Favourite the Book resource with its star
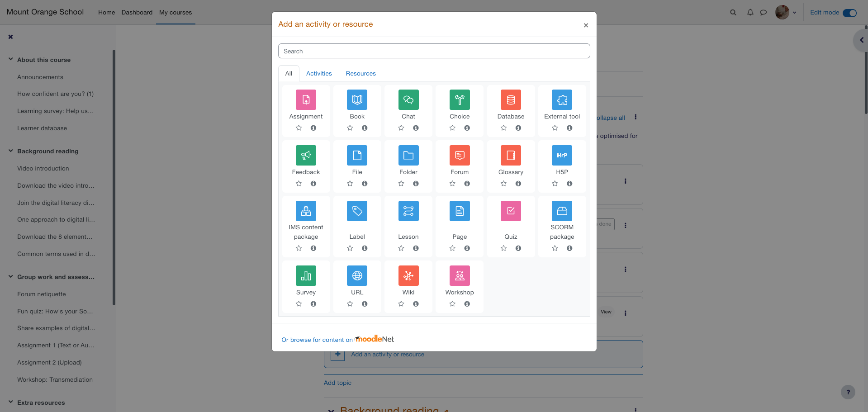868x412 pixels. point(350,128)
